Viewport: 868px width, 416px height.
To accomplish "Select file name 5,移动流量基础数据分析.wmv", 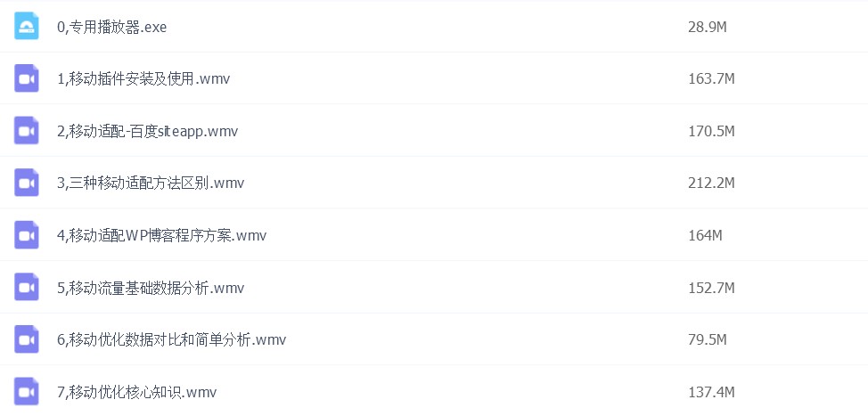I will 151,288.
